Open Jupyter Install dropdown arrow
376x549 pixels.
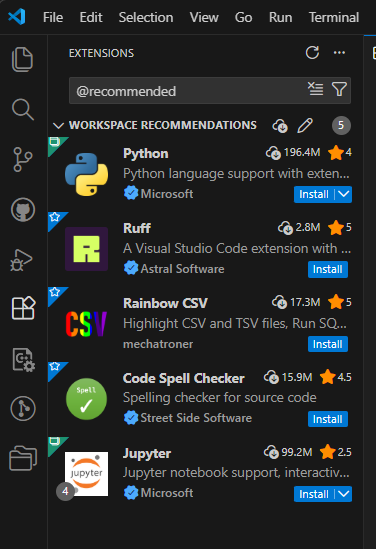pyautogui.click(x=344, y=494)
